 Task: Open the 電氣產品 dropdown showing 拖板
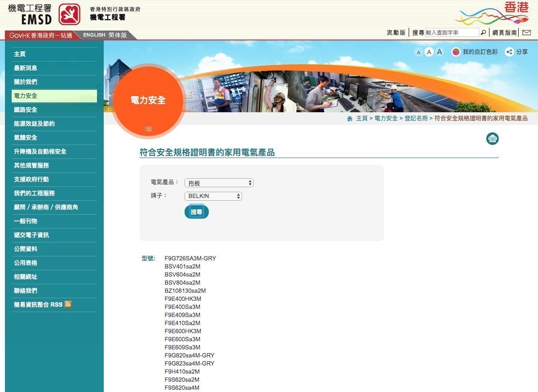coord(219,183)
